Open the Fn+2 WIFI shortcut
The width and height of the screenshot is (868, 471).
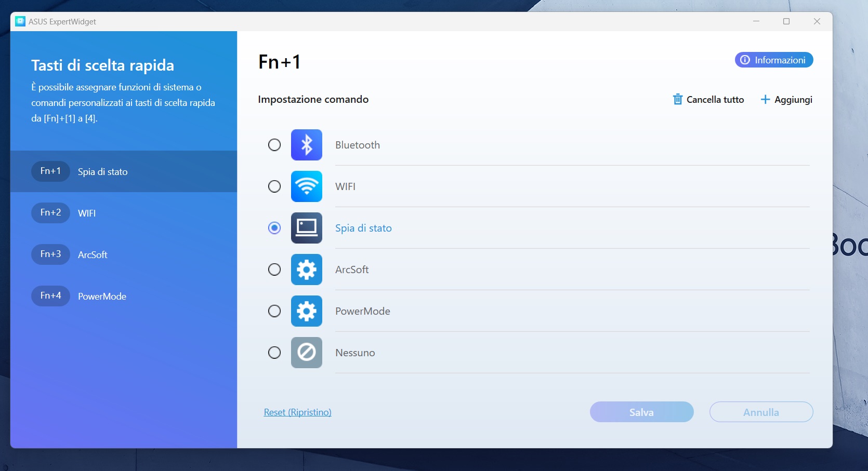124,213
